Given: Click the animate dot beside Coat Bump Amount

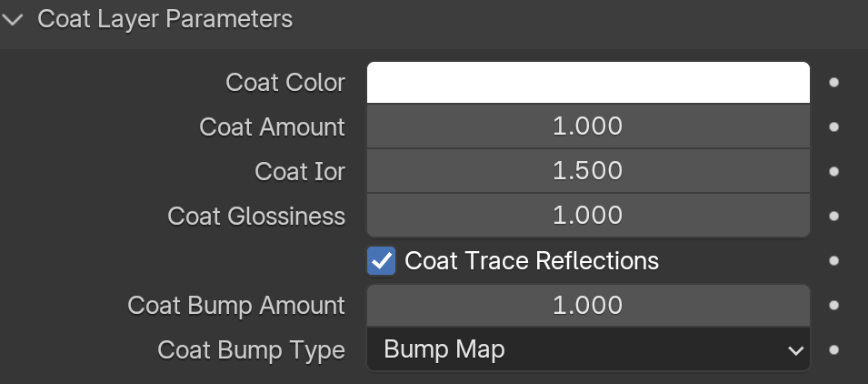Looking at the screenshot, I should click(x=834, y=306).
